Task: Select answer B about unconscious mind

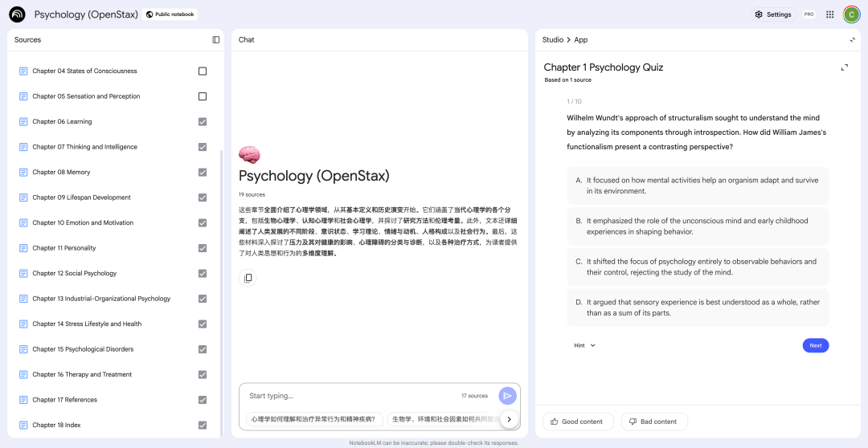Action: tap(698, 226)
